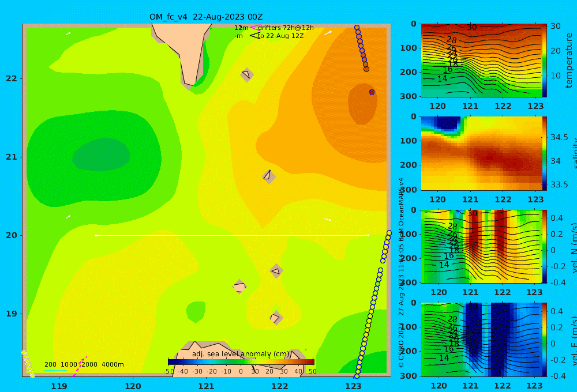
Task: Click the dark green low center near 21N 119.5E
Action: click(100, 154)
